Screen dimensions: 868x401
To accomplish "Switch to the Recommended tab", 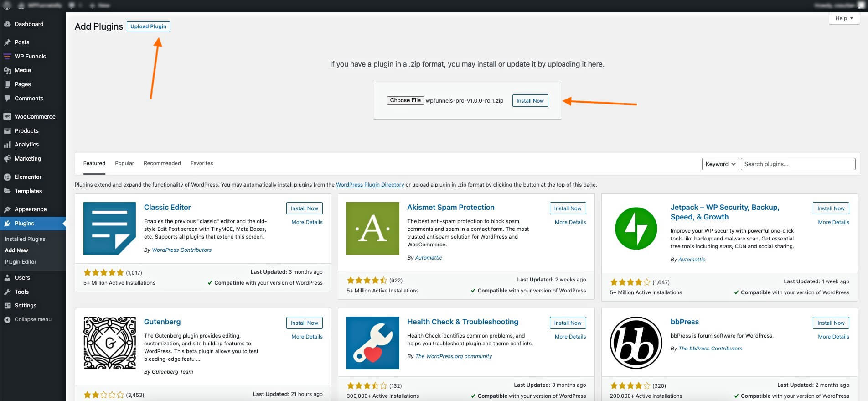I will [x=162, y=163].
